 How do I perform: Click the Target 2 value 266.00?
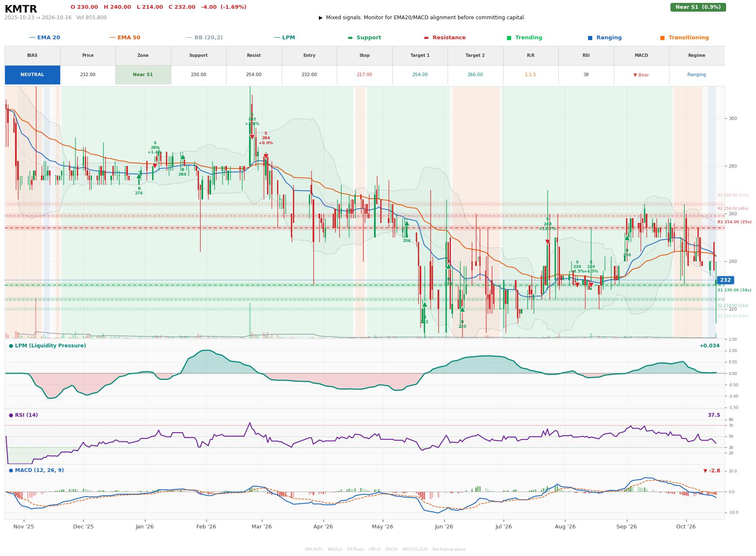click(475, 75)
